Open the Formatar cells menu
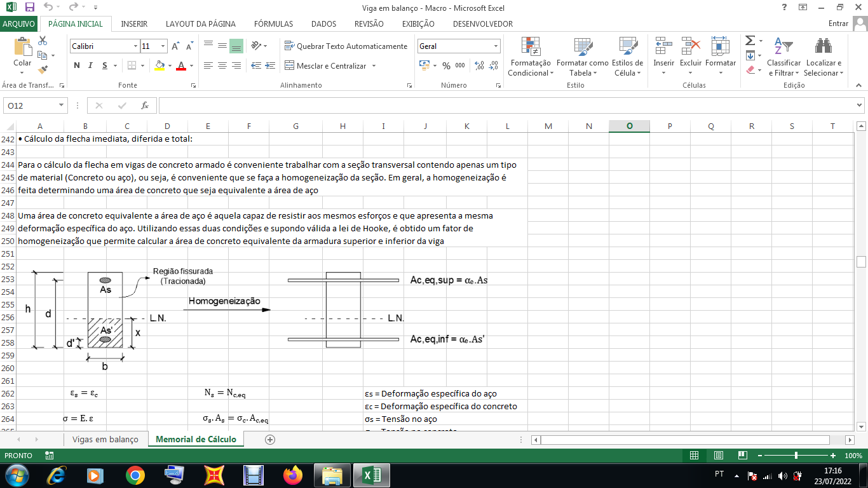 [x=721, y=56]
